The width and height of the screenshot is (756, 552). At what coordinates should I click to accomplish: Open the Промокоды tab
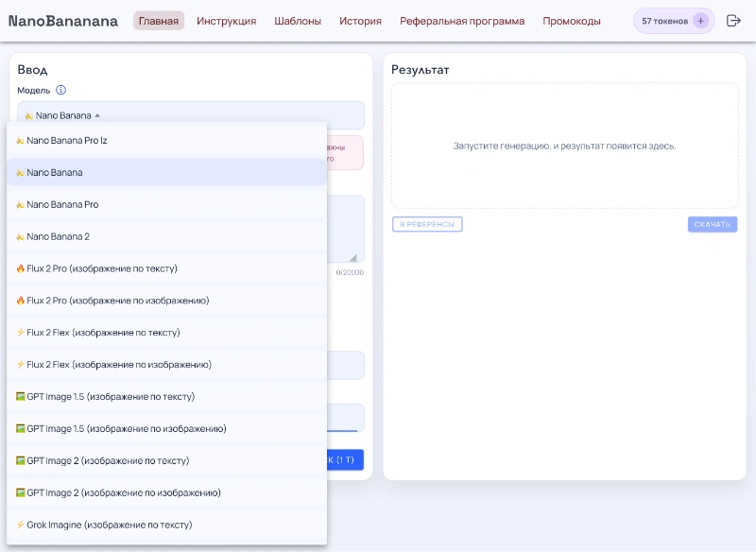pos(572,21)
